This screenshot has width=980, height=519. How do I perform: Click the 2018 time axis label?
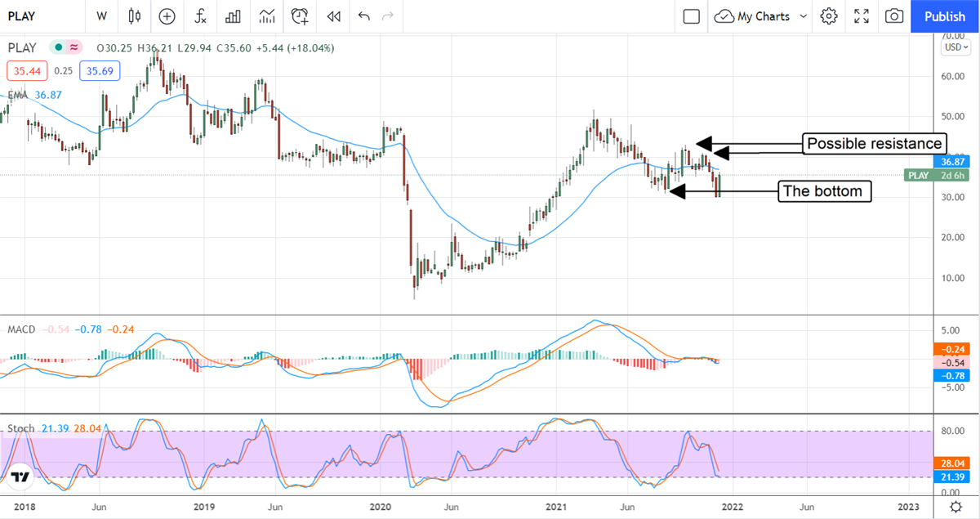click(x=24, y=507)
